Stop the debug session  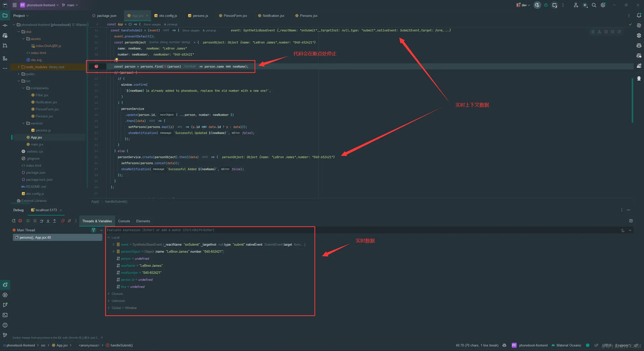(20, 221)
